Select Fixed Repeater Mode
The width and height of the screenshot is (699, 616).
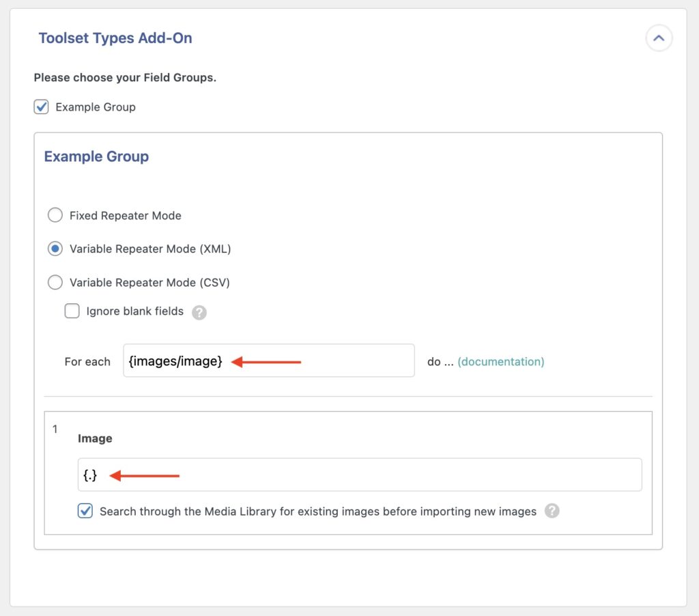click(x=55, y=214)
